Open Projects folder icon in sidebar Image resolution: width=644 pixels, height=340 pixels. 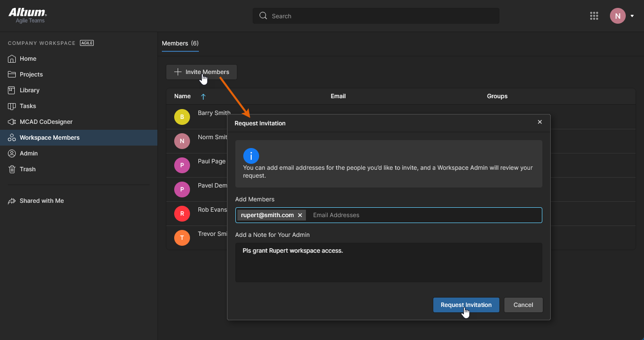12,75
